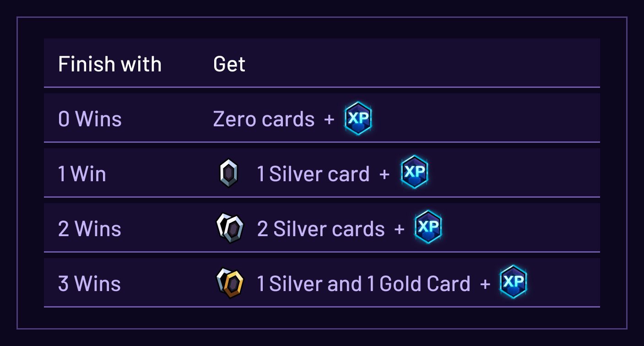The width and height of the screenshot is (644, 346).
Task: Click the silver and gold cards icon
Action: pyautogui.click(x=230, y=283)
